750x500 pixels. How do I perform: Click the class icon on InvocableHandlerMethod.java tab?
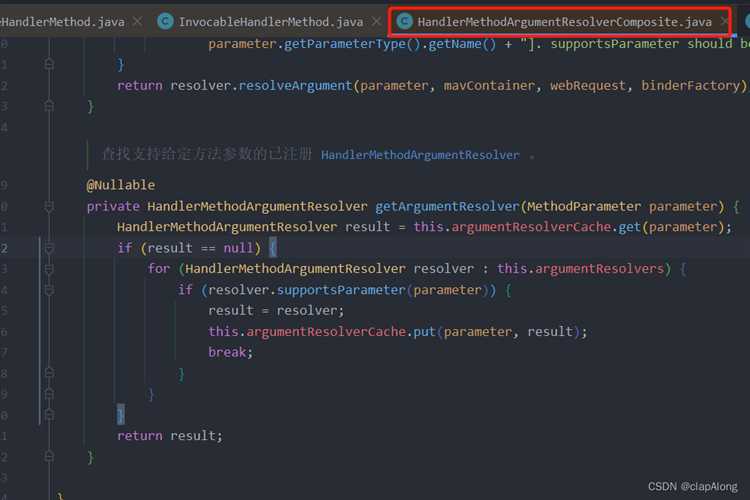165,22
